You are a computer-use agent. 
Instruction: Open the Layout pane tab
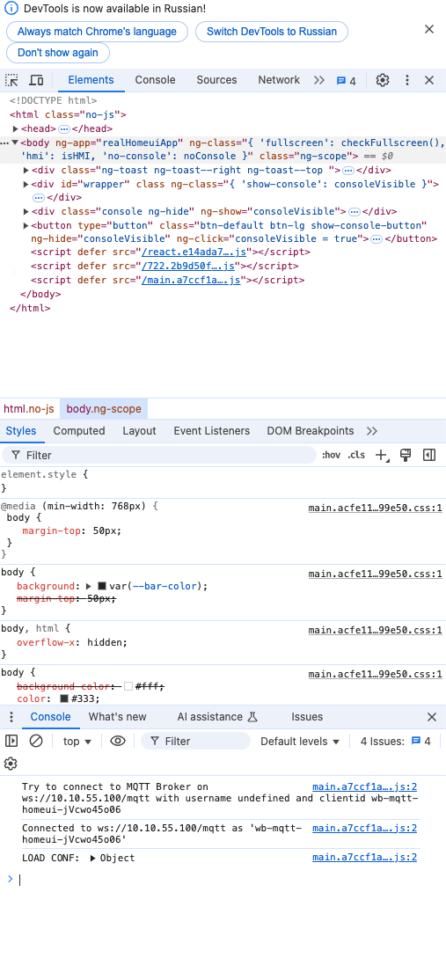click(139, 431)
